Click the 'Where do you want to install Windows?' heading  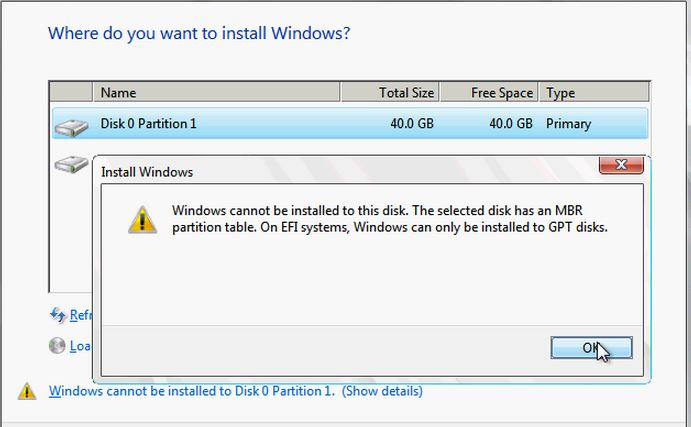point(199,33)
